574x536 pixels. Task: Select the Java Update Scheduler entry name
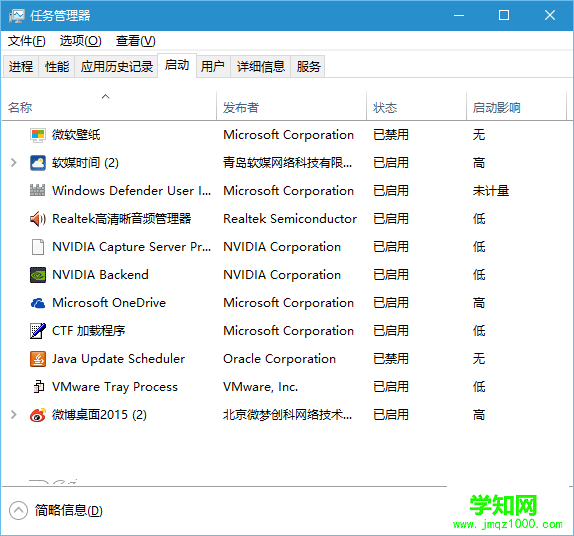point(118,359)
